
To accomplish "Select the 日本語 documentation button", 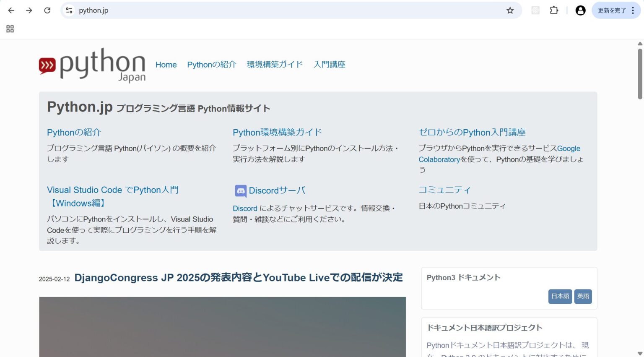I will pyautogui.click(x=560, y=296).
